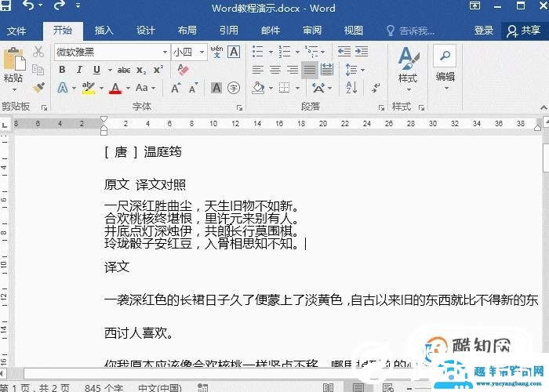
Task: Open highlight color dropdown arrow
Action: coord(101,88)
